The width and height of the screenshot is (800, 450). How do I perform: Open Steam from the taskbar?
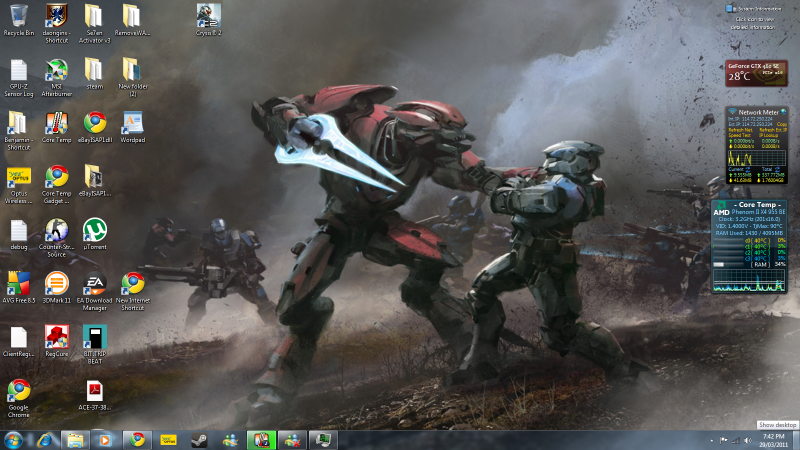tap(199, 440)
